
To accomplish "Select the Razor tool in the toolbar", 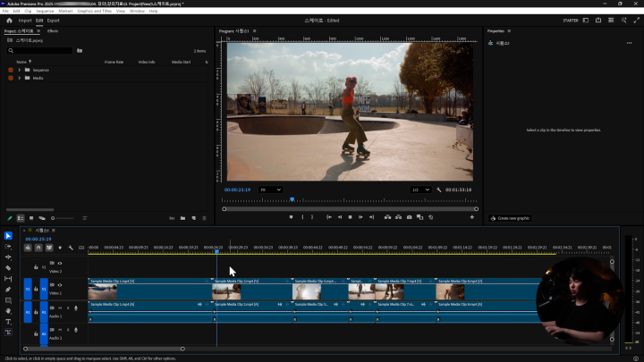I will point(8,267).
